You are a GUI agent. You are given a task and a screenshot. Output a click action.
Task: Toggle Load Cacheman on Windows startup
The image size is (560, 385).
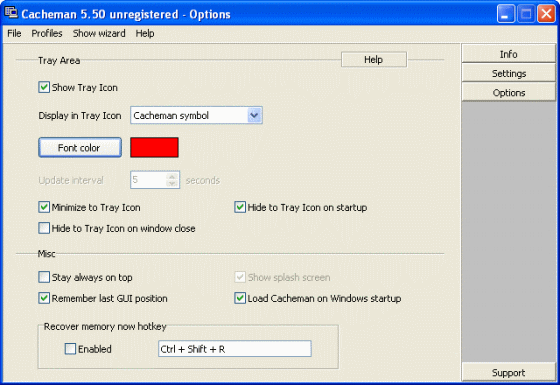[240, 298]
